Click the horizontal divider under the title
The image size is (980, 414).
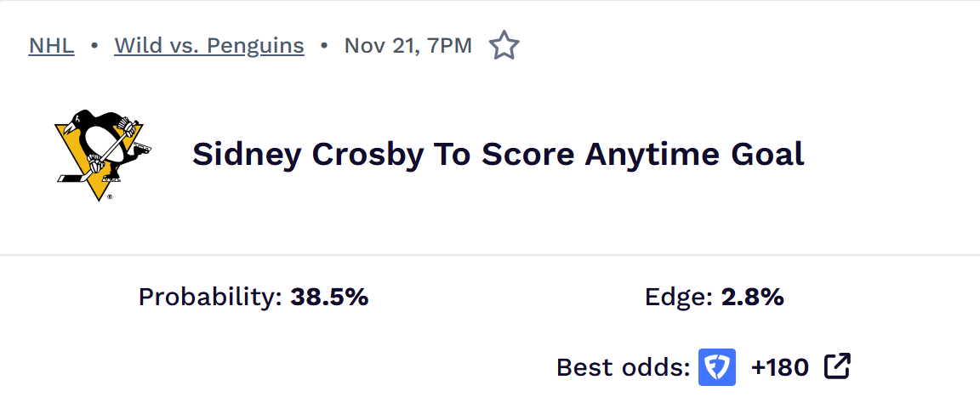[490, 254]
